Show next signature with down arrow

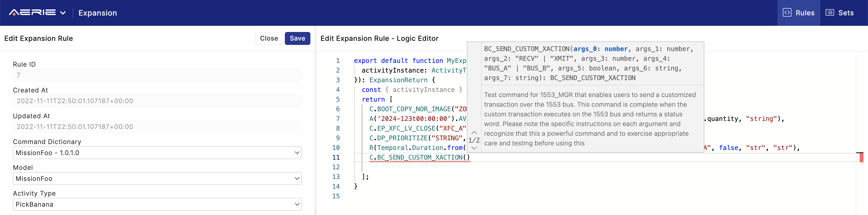(x=474, y=148)
